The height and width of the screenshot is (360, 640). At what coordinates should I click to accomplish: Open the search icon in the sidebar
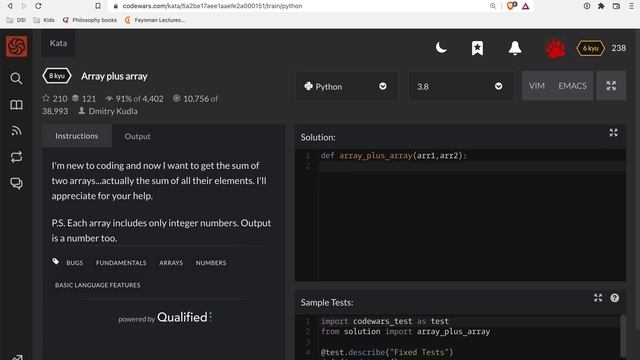pos(16,78)
